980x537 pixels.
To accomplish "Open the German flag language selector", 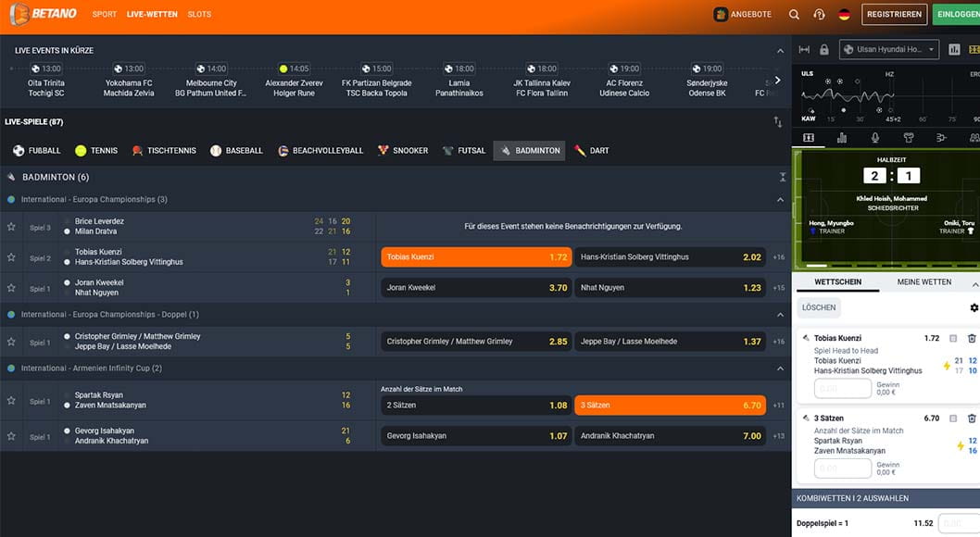I will point(844,15).
